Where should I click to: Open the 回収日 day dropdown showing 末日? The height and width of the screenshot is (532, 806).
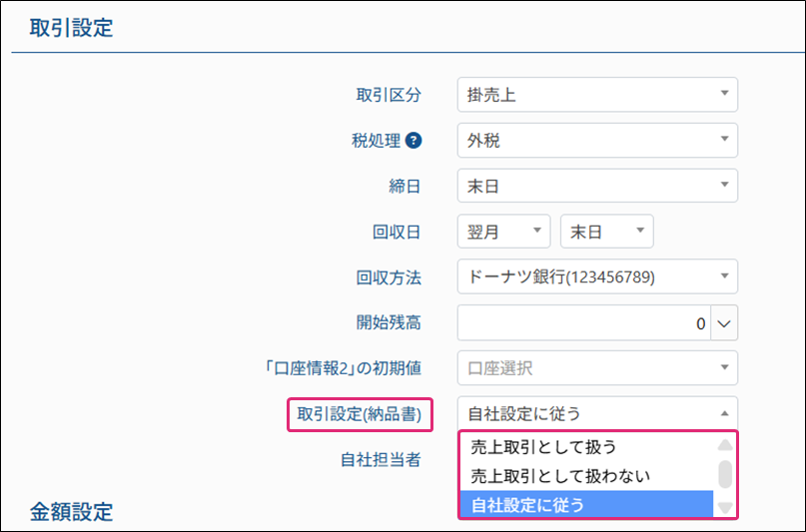pos(606,231)
